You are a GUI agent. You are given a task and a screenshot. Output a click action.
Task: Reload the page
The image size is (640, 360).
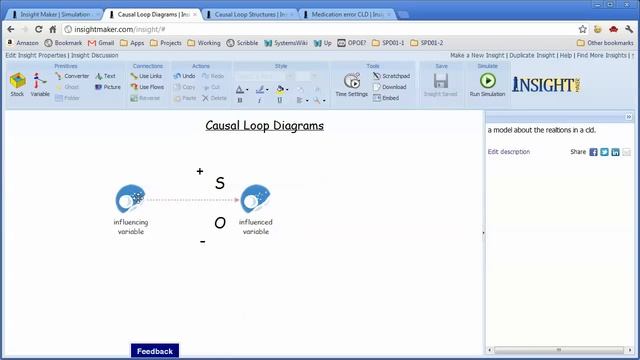coord(38,29)
